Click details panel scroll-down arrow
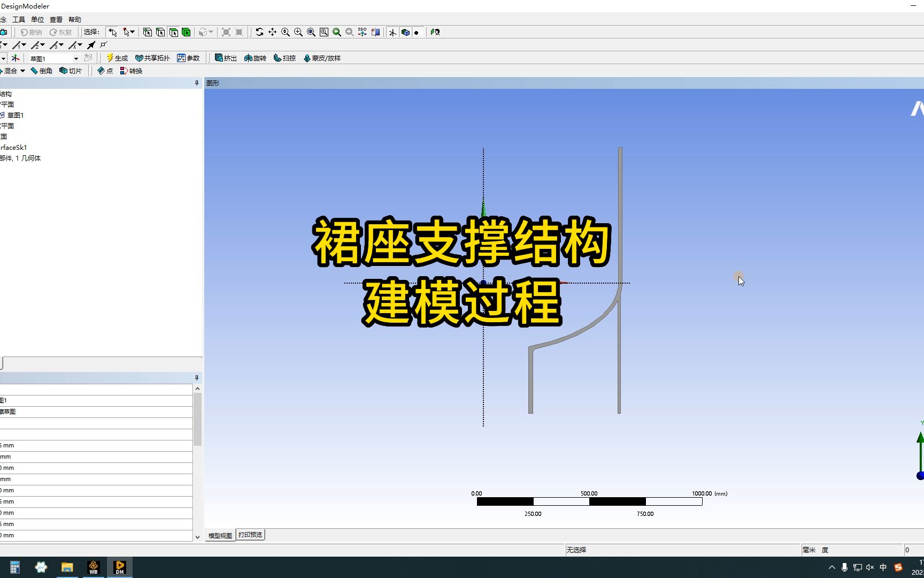The image size is (924, 578). 197,537
